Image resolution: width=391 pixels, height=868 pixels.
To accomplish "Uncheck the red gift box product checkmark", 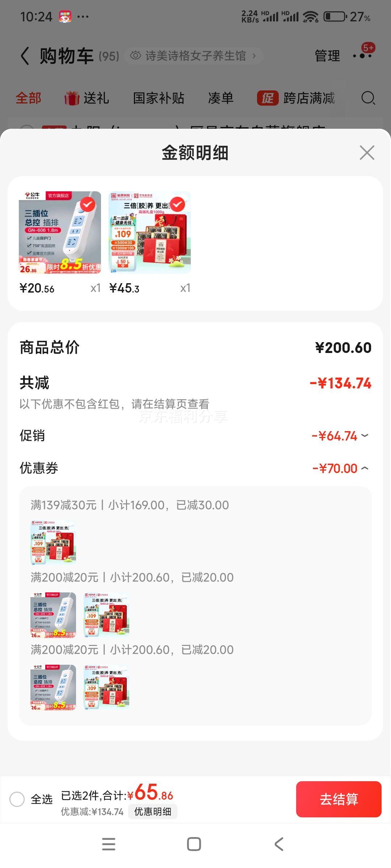I will tap(177, 205).
